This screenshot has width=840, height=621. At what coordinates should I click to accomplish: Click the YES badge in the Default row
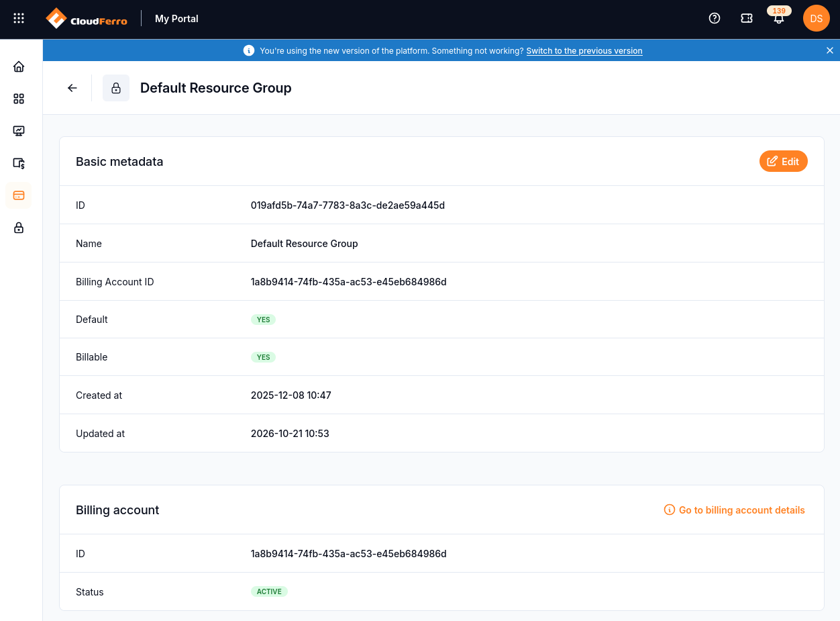(263, 320)
